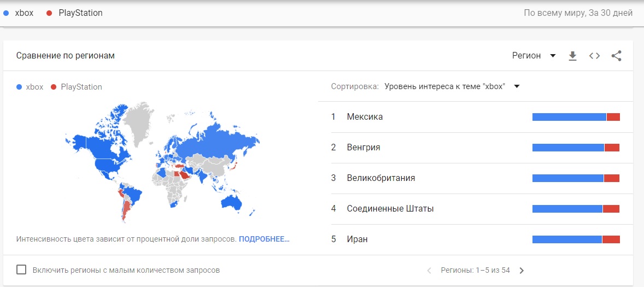
Task: Click the embed code icon
Action: tap(594, 56)
